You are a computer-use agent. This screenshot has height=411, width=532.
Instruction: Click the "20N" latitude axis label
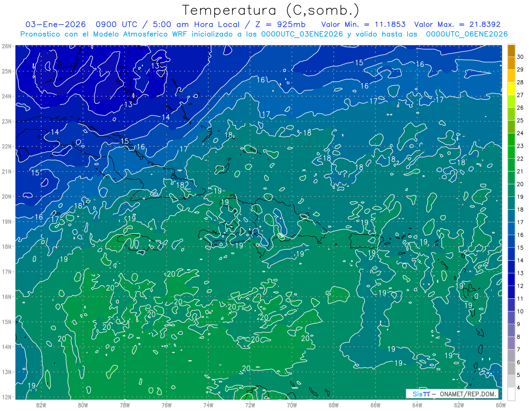coord(6,196)
